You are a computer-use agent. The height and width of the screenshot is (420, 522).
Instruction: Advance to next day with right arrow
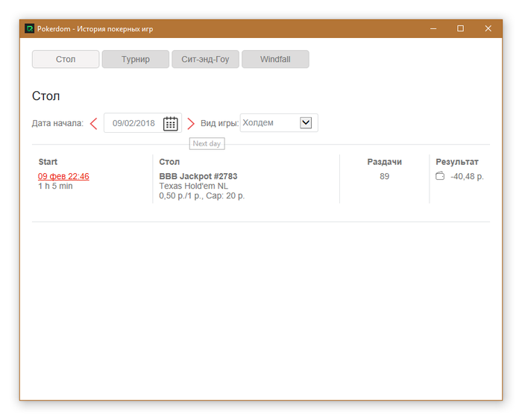pos(191,124)
